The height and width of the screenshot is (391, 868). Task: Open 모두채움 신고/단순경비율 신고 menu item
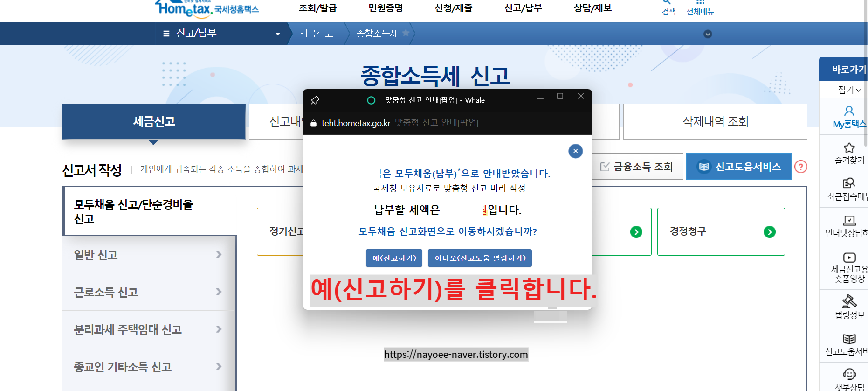[x=150, y=211]
